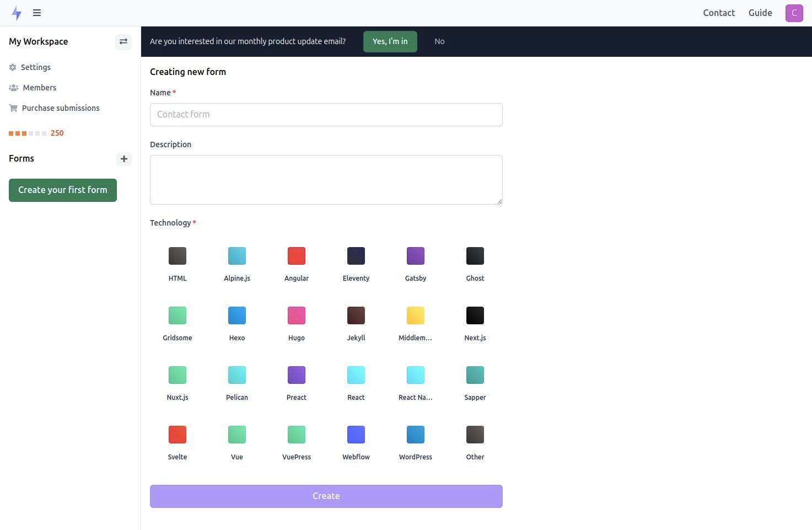Choose the Svelte technology option
Image resolution: width=812 pixels, height=530 pixels.
click(177, 434)
